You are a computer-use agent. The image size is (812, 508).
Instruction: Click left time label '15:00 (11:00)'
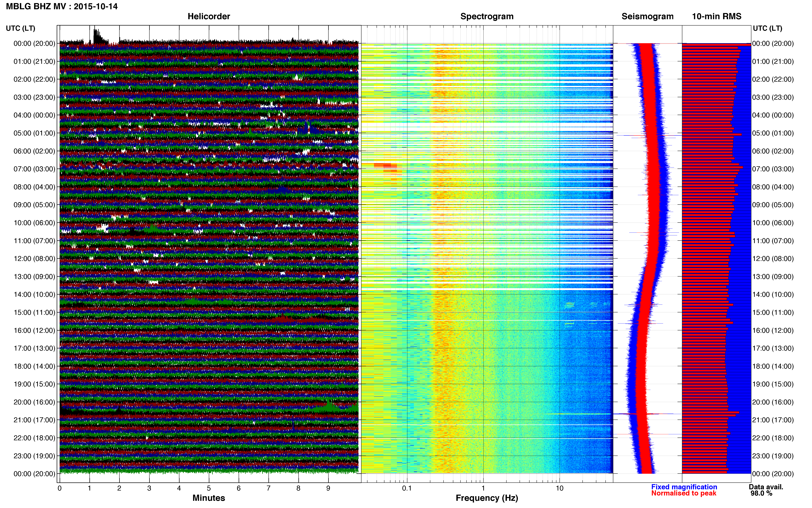tap(34, 312)
